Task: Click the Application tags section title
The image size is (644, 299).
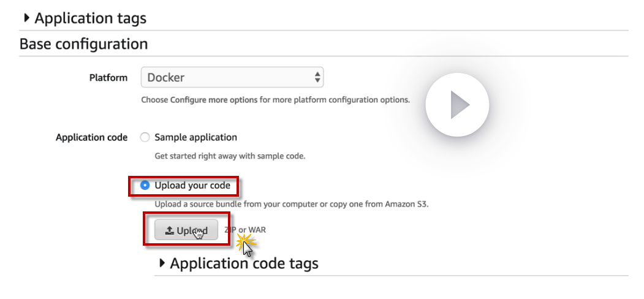Action: click(90, 18)
